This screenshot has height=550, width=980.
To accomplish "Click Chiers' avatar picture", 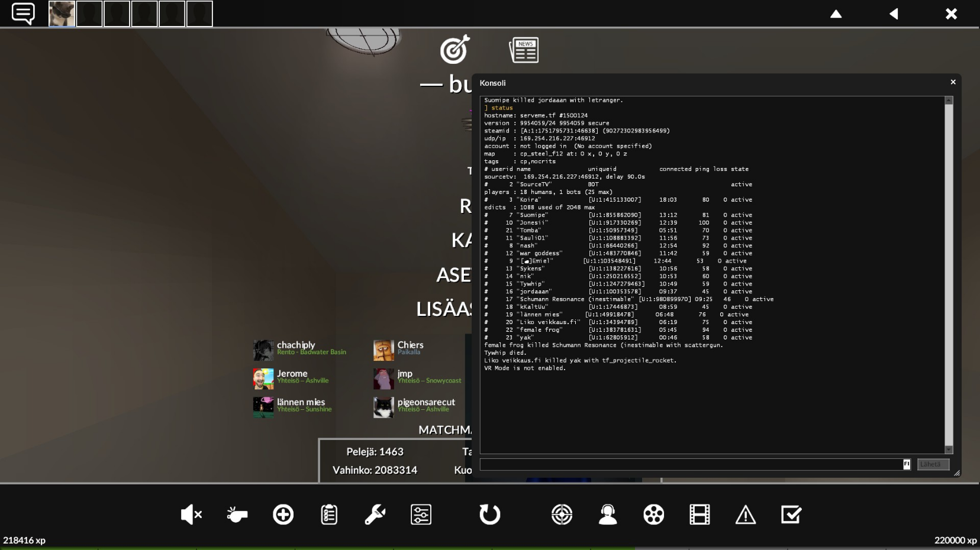I will (384, 350).
